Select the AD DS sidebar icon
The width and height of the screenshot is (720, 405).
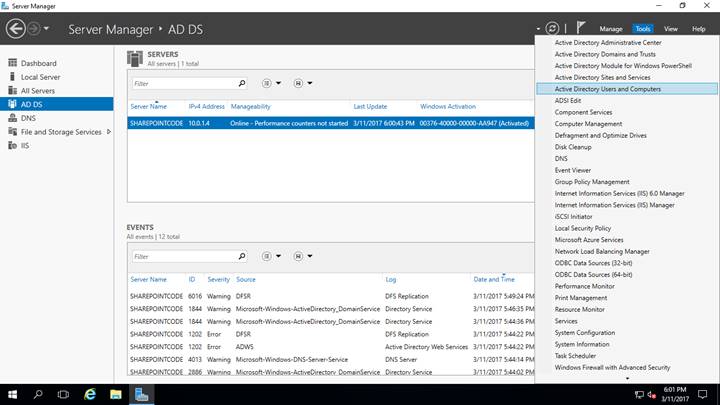pyautogui.click(x=12, y=104)
